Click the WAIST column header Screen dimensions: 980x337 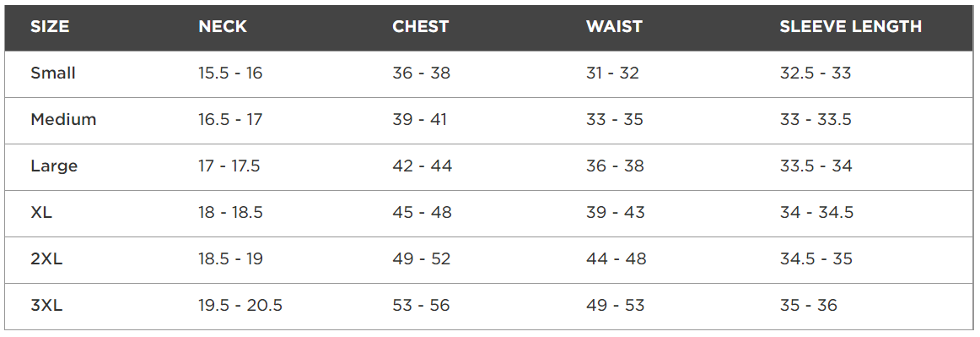[614, 27]
